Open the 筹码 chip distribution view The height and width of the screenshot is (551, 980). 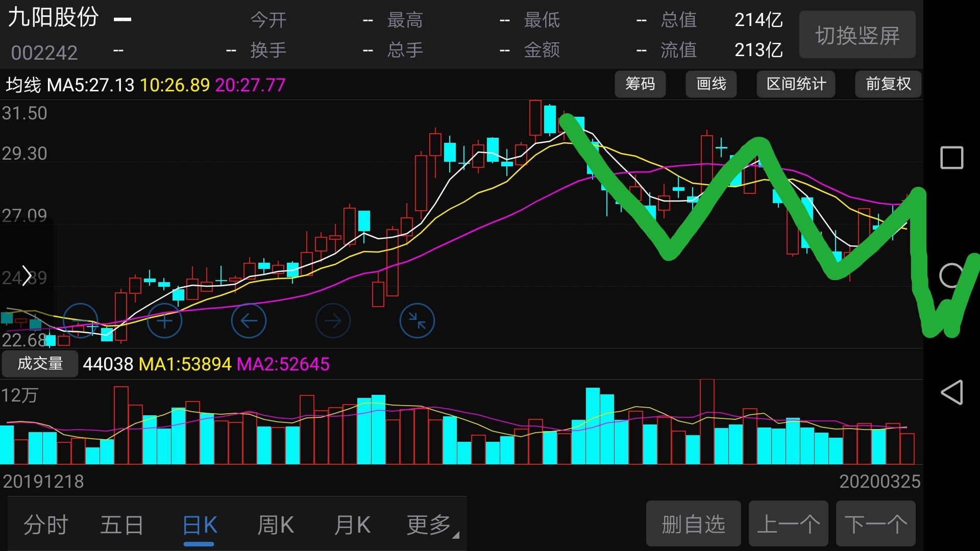(640, 84)
